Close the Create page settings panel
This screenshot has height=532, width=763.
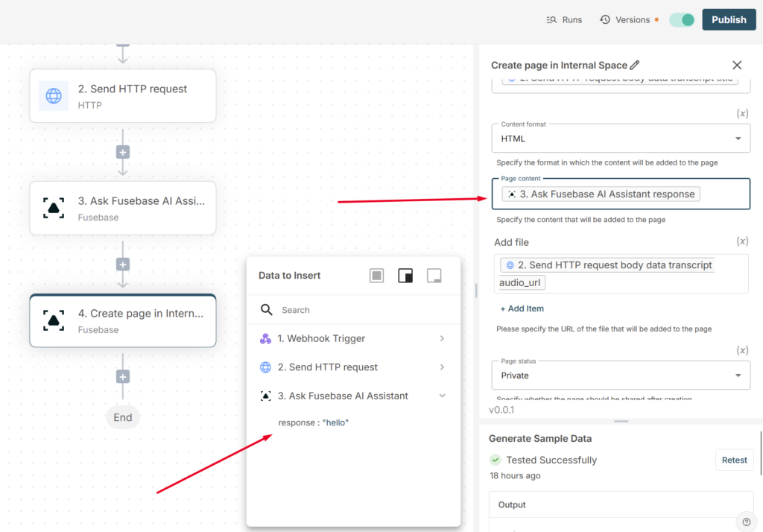click(737, 65)
